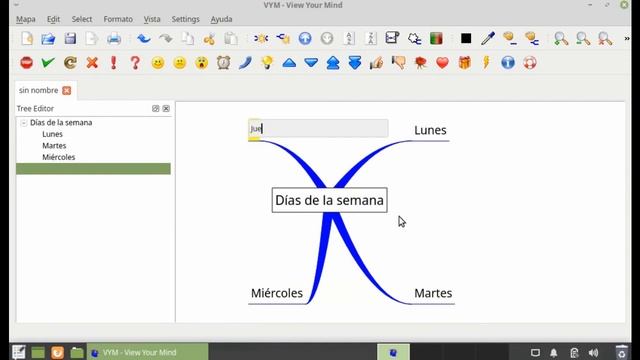Open the Mapa menu
Screen dimensions: 640x360
coord(26,19)
